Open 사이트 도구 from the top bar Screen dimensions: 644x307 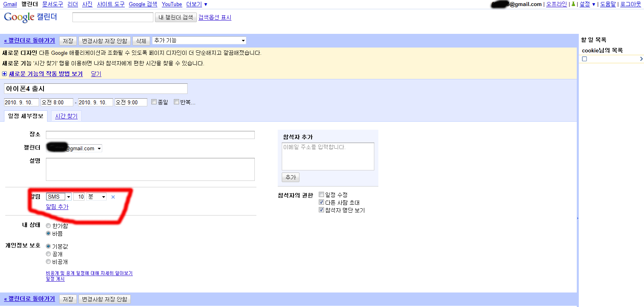click(x=111, y=4)
